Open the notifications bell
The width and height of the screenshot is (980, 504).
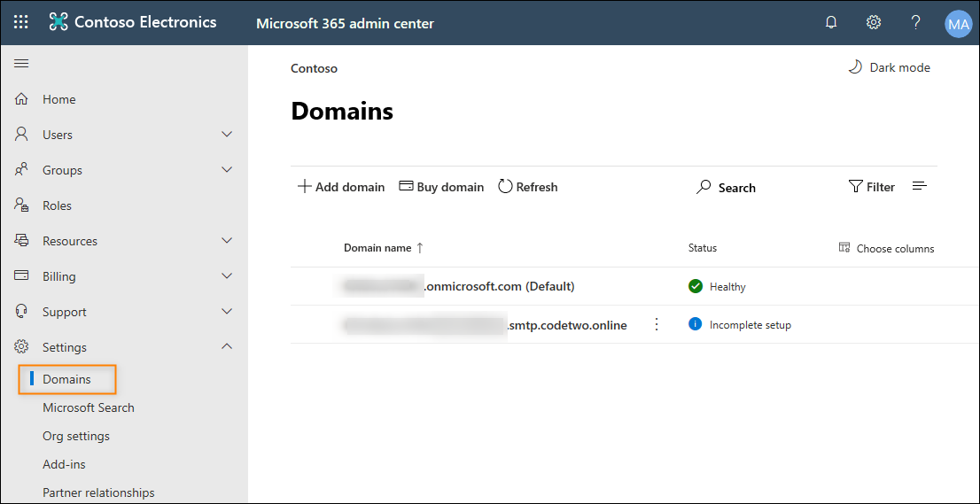pyautogui.click(x=831, y=23)
